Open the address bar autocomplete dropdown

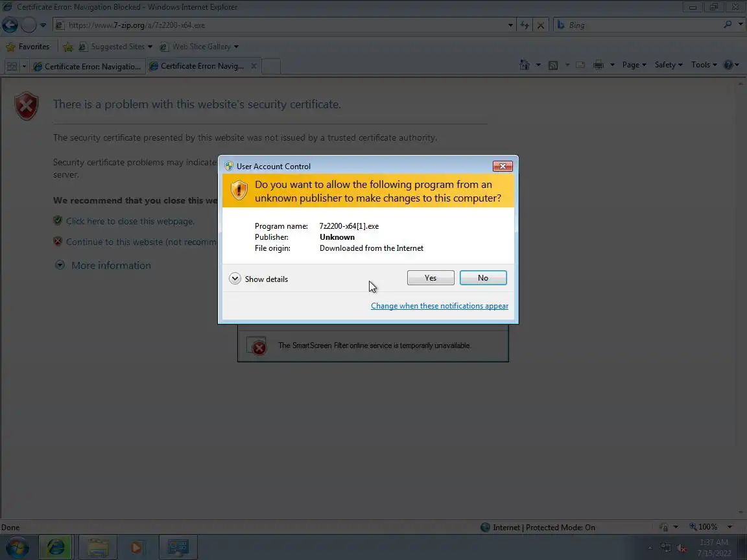pos(510,25)
